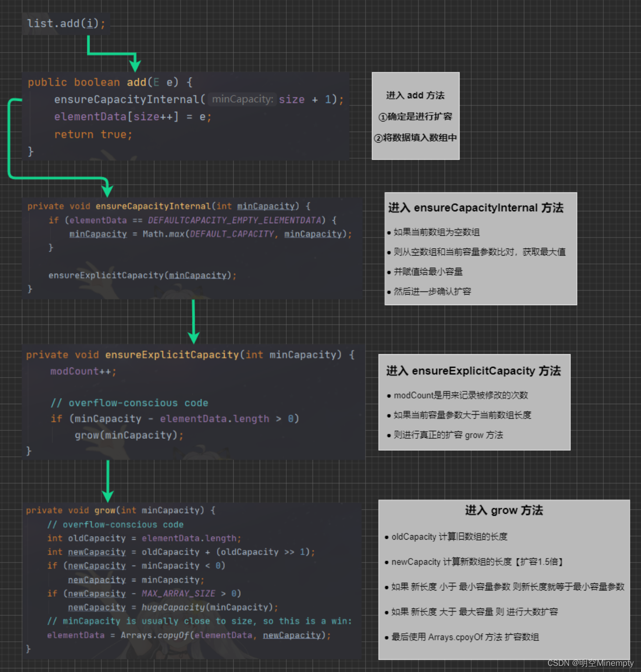Click the '并赋值给最小容量' bullet
Image resolution: width=641 pixels, height=672 pixels.
tap(424, 271)
